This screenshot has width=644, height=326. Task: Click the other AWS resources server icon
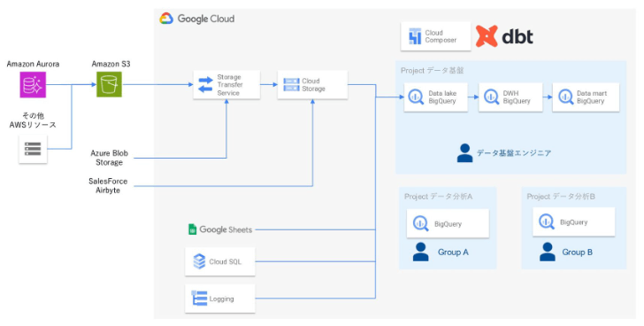pos(33,149)
